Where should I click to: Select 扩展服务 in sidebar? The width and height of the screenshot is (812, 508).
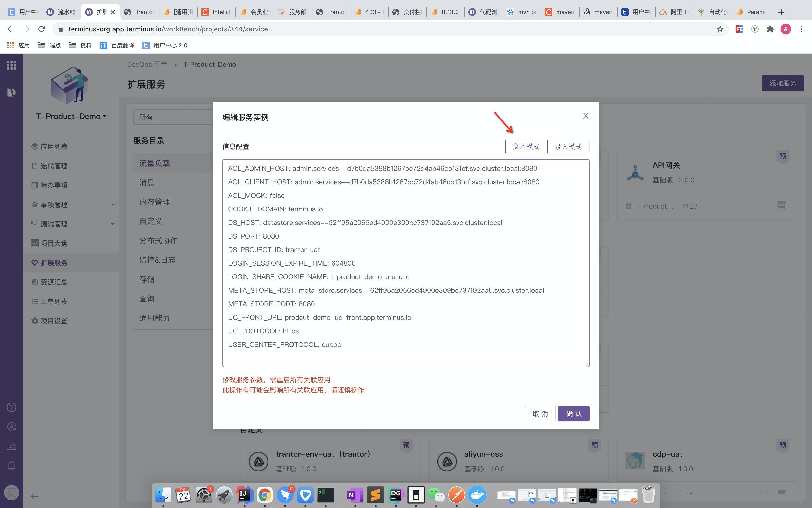pos(71,263)
